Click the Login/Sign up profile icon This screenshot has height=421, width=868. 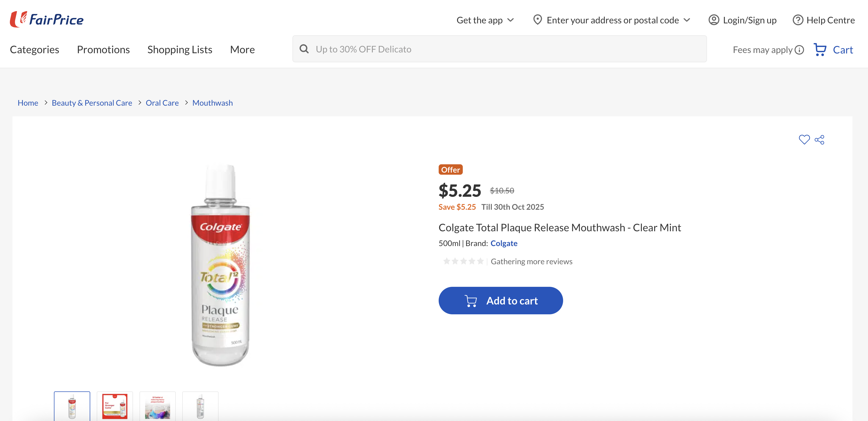713,20
